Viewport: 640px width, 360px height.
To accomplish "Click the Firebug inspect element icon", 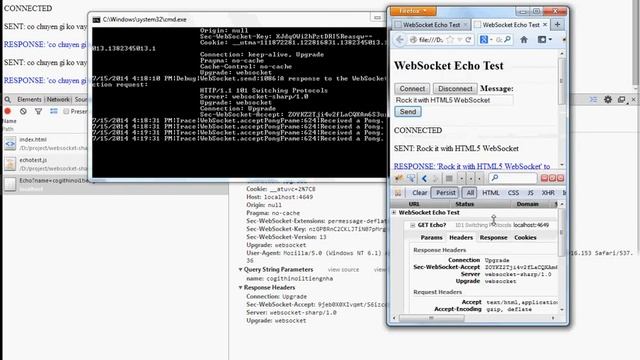I will 411,178.
